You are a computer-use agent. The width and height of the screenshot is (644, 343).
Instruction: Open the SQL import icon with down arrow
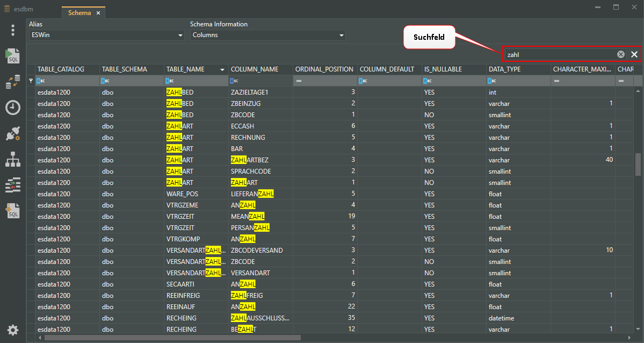(x=13, y=211)
